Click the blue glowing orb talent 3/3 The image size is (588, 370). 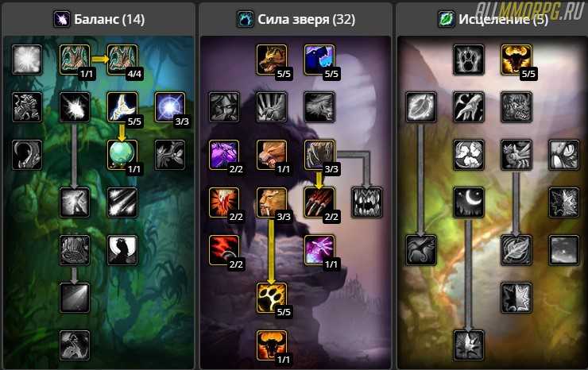click(170, 107)
